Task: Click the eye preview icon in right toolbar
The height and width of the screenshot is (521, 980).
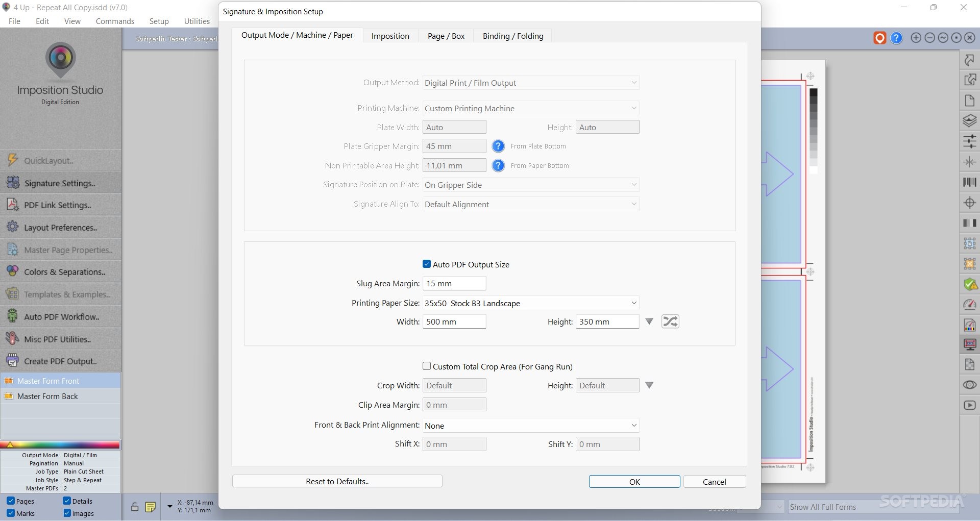Action: click(x=969, y=385)
